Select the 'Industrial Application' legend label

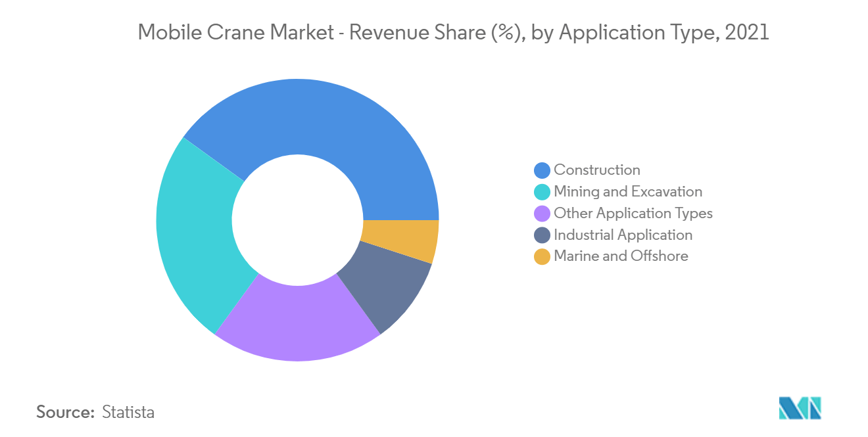(623, 235)
